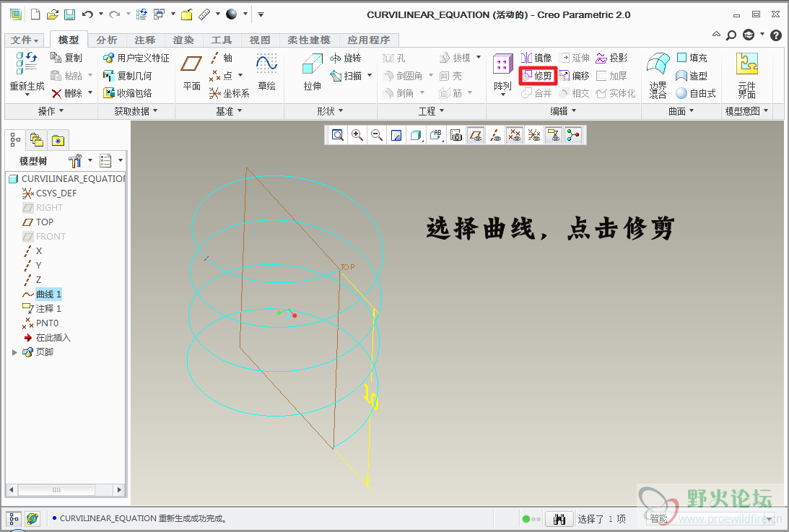This screenshot has width=789, height=532.
Task: Select 曲线 1 in model tree
Action: [49, 294]
